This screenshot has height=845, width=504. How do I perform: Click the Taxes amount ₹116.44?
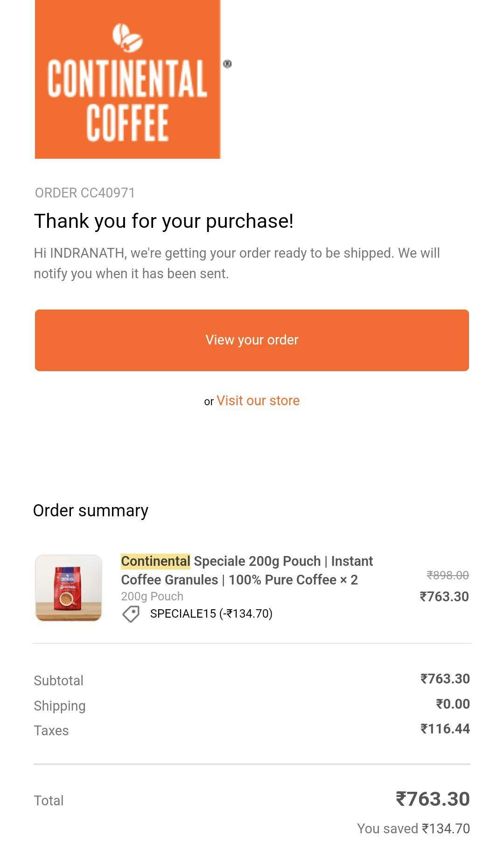point(445,729)
